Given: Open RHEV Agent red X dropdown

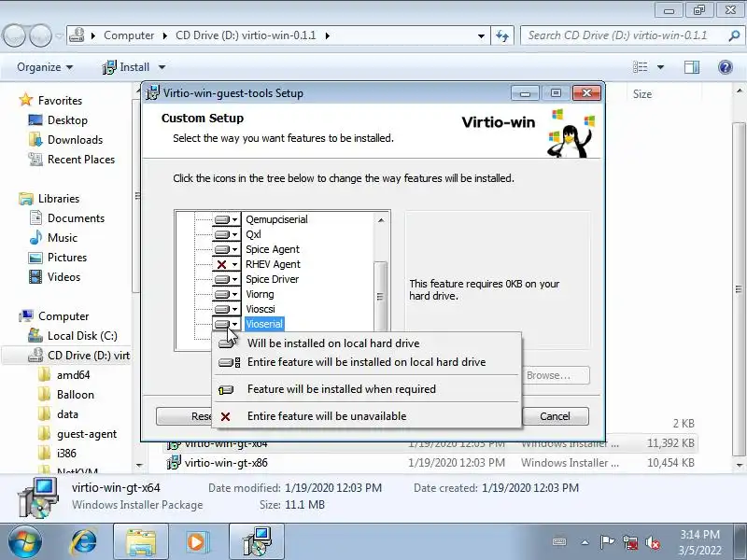Looking at the screenshot, I should [226, 264].
